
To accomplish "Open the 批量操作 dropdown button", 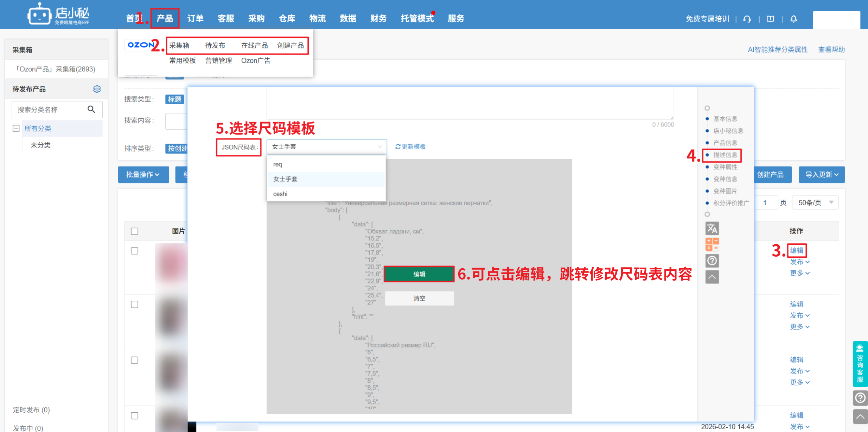I will tap(143, 175).
